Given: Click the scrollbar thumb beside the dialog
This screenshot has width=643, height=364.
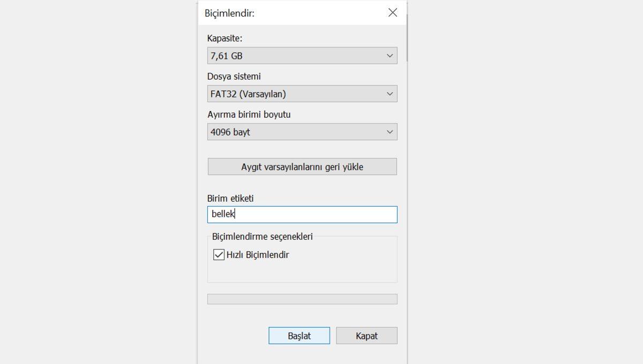Looking at the screenshot, I should click(x=407, y=37).
